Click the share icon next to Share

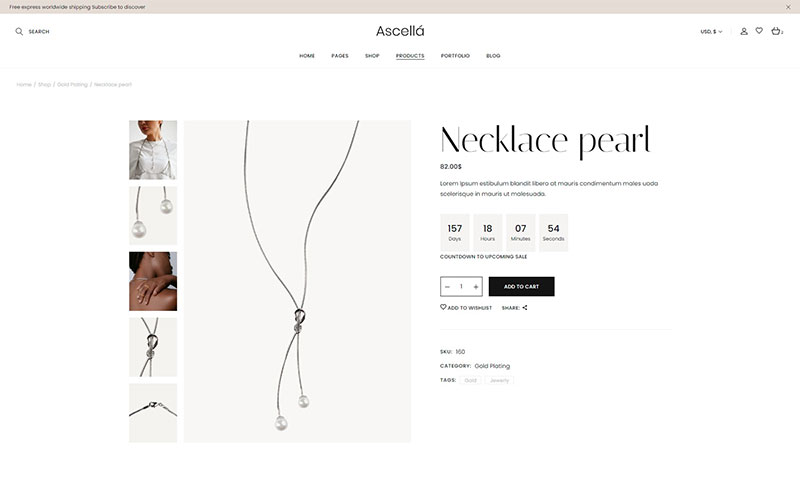tap(525, 308)
